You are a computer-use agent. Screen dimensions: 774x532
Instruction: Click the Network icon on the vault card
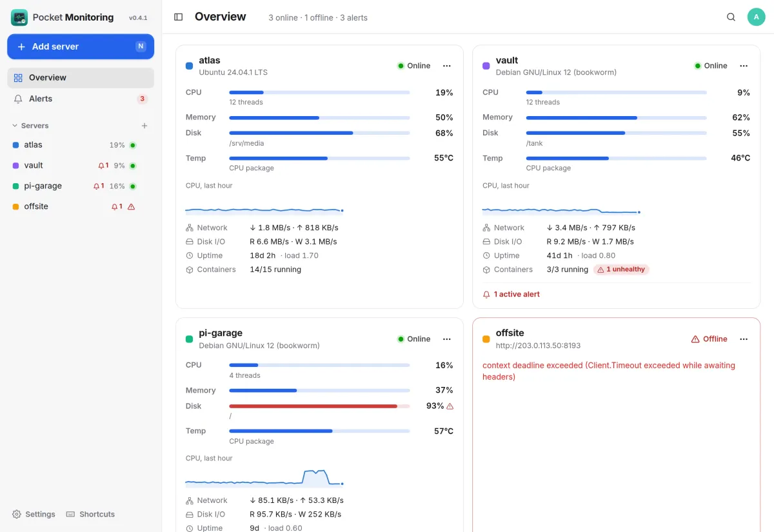point(486,228)
